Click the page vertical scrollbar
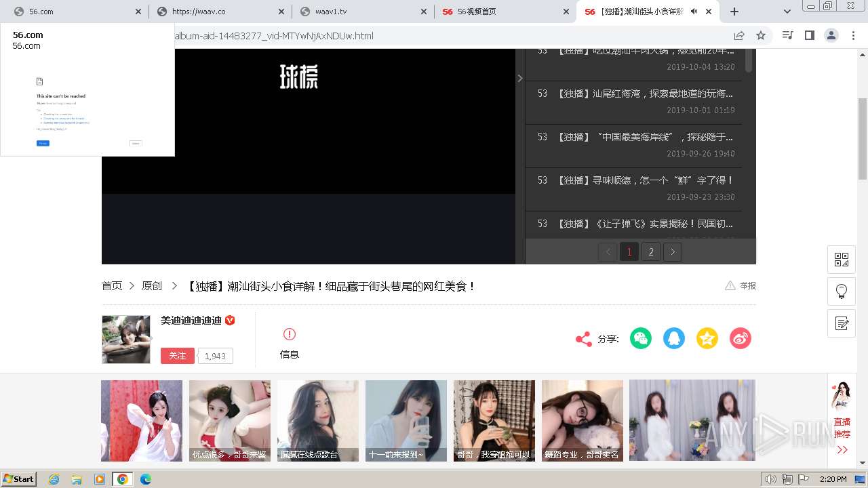This screenshot has height=488, width=868. point(863,139)
